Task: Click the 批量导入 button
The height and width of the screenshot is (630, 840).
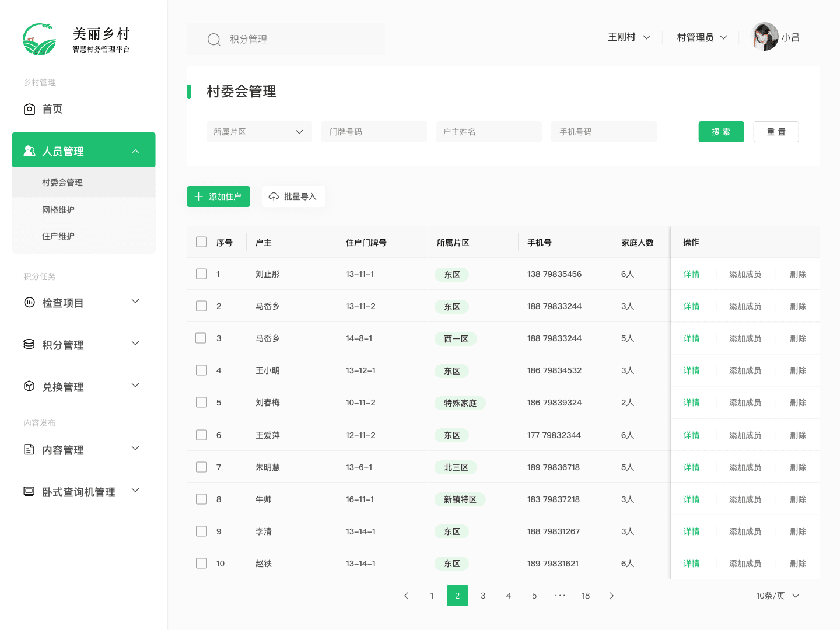Action: [x=293, y=197]
